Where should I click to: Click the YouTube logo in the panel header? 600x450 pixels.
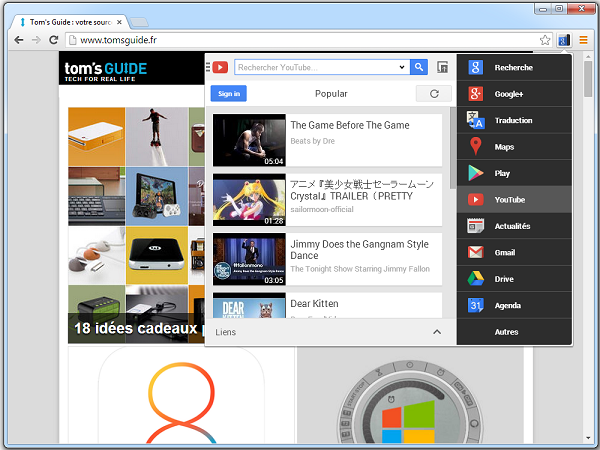click(x=220, y=67)
